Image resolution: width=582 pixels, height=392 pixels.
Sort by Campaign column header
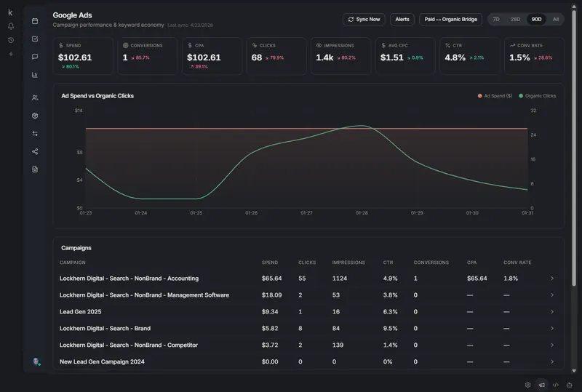click(x=72, y=263)
